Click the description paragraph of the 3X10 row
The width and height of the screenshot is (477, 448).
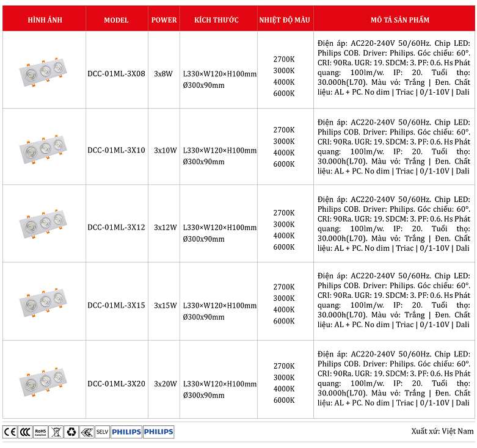tap(394, 147)
